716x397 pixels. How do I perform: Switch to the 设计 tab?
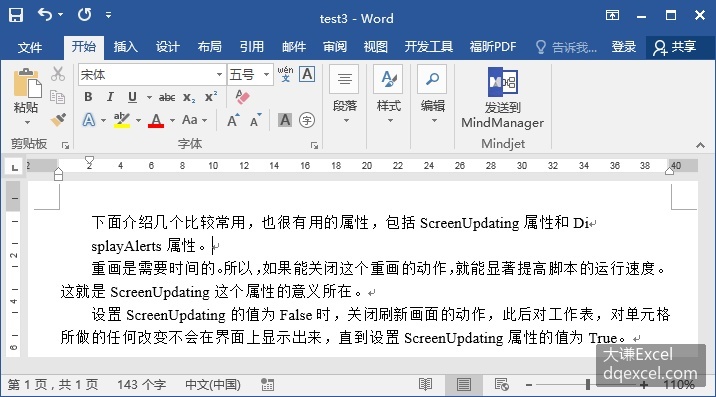tap(168, 47)
